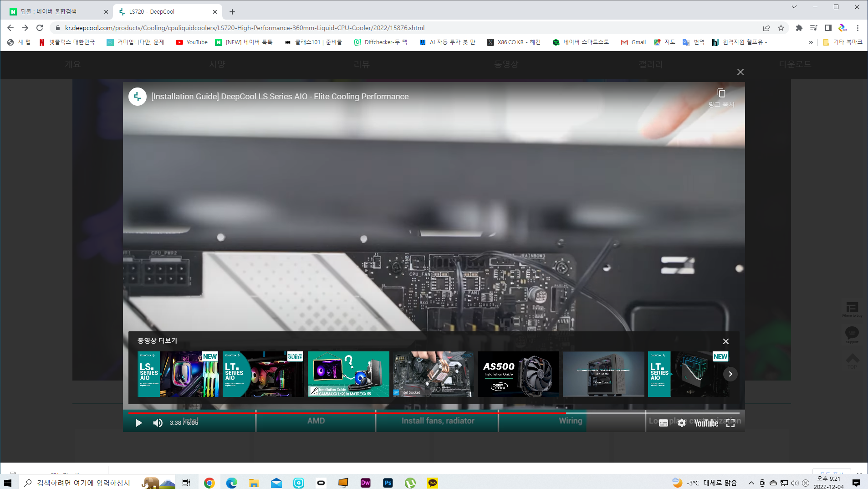Jump to Install fans, radiator chapter
Viewport: 868px width, 489px height.
click(x=438, y=421)
